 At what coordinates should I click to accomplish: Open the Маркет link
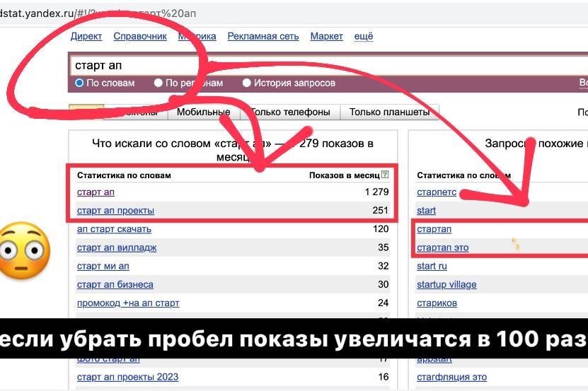click(326, 36)
